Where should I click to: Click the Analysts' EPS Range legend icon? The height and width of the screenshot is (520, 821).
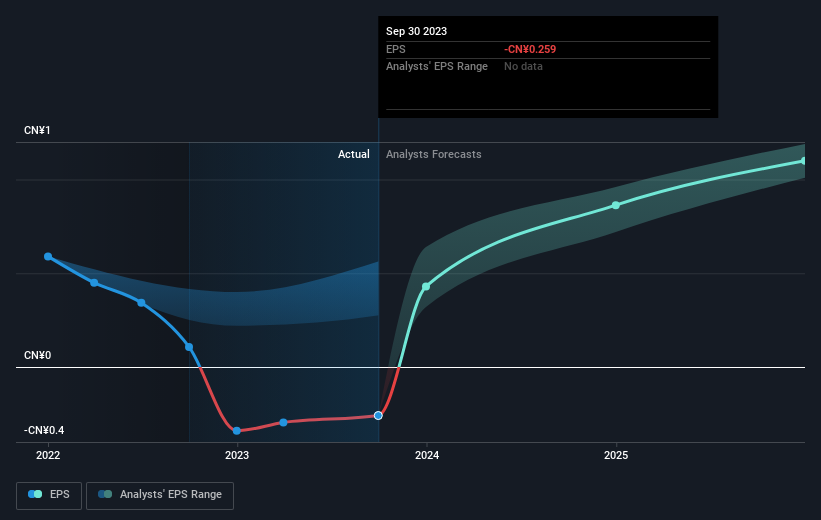pos(105,494)
